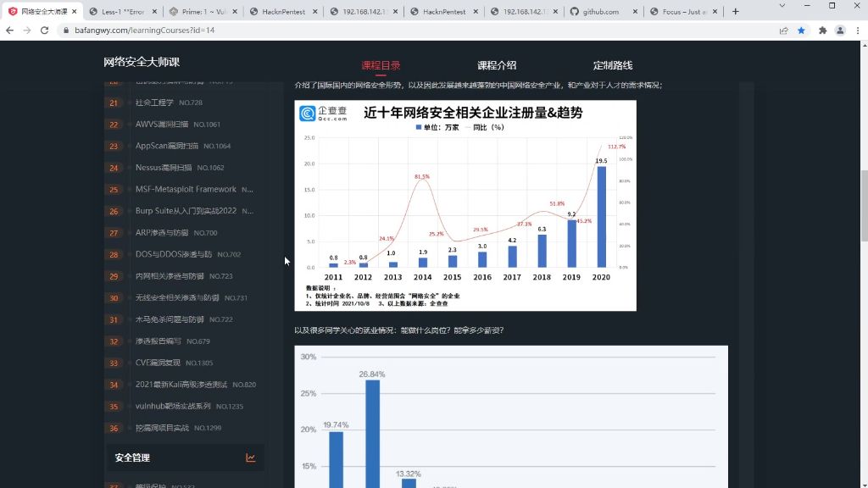Screen dimensions: 868x488
Task: Select the 课程目录 tab
Action: coord(381,65)
